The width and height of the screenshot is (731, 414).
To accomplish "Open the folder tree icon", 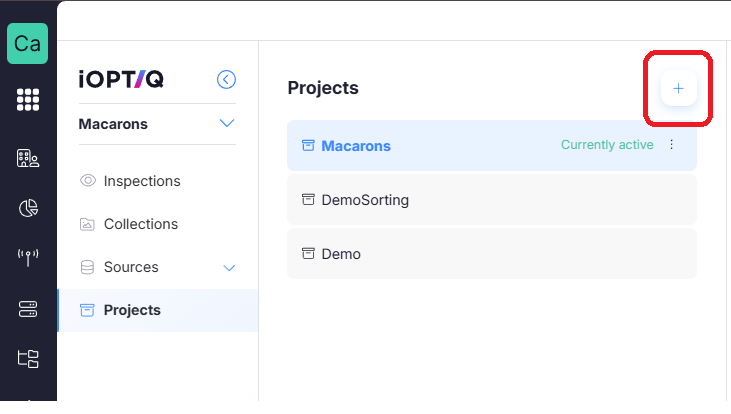I will click(28, 359).
